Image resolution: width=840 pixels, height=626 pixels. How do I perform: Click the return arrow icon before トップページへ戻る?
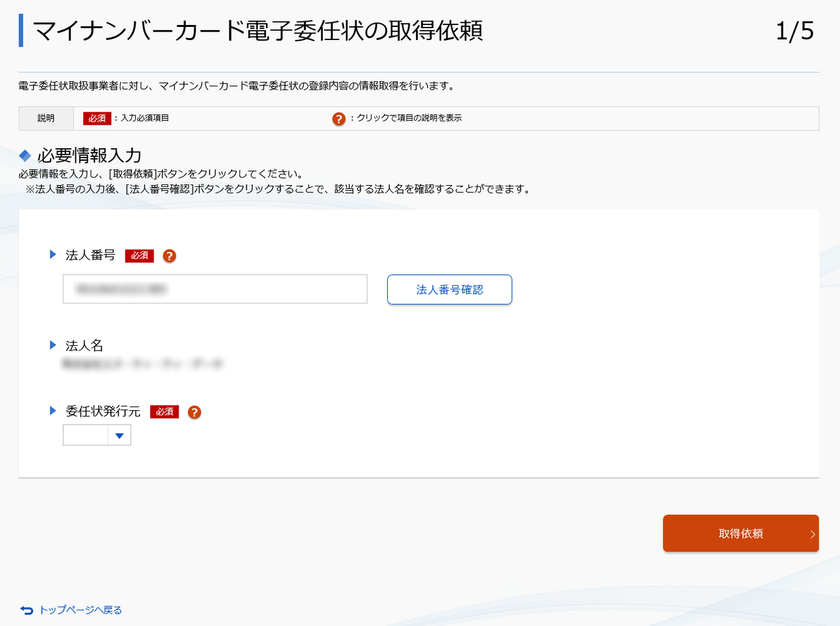[26, 610]
